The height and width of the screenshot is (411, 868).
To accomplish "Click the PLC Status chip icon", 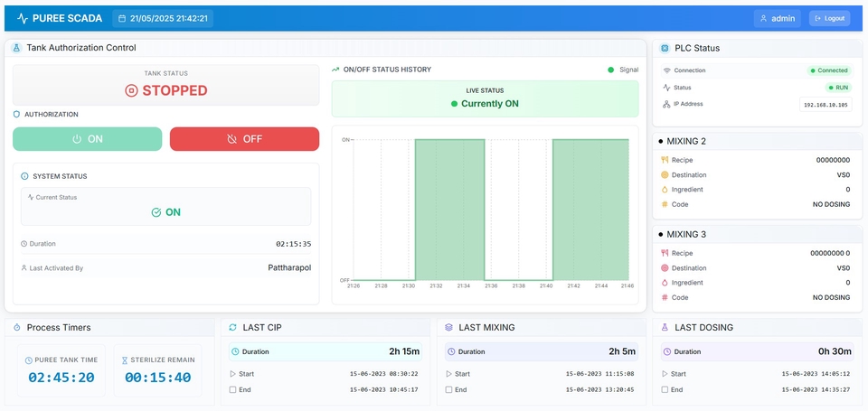I will (x=665, y=48).
